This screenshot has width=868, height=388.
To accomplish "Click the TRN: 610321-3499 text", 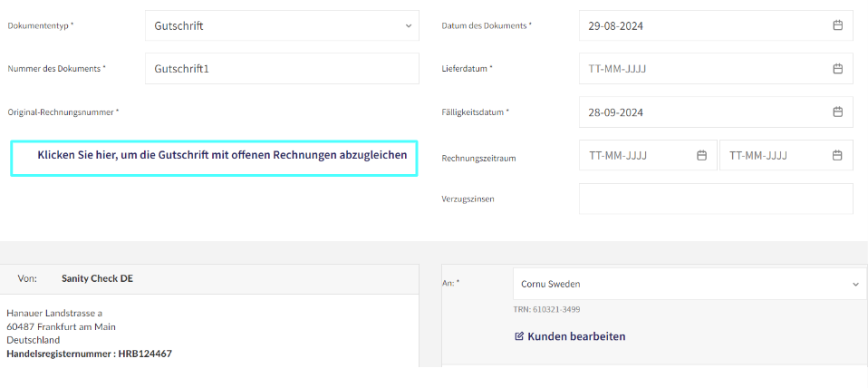I will coord(547,309).
